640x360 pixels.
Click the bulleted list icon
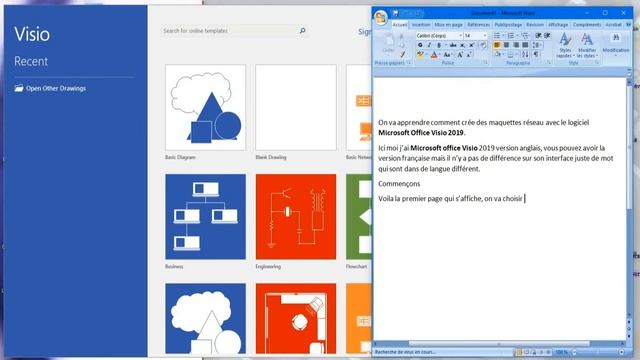(x=497, y=36)
